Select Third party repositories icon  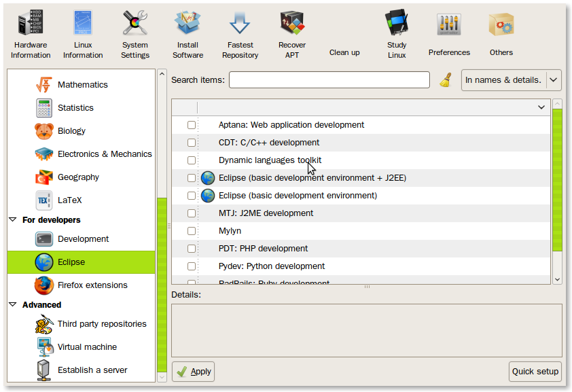pyautogui.click(x=43, y=324)
